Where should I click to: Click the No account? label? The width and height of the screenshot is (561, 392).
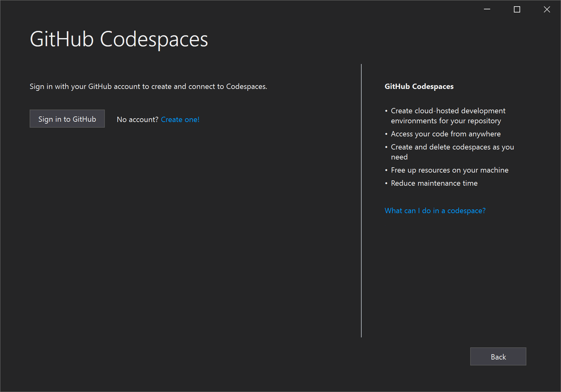[137, 119]
